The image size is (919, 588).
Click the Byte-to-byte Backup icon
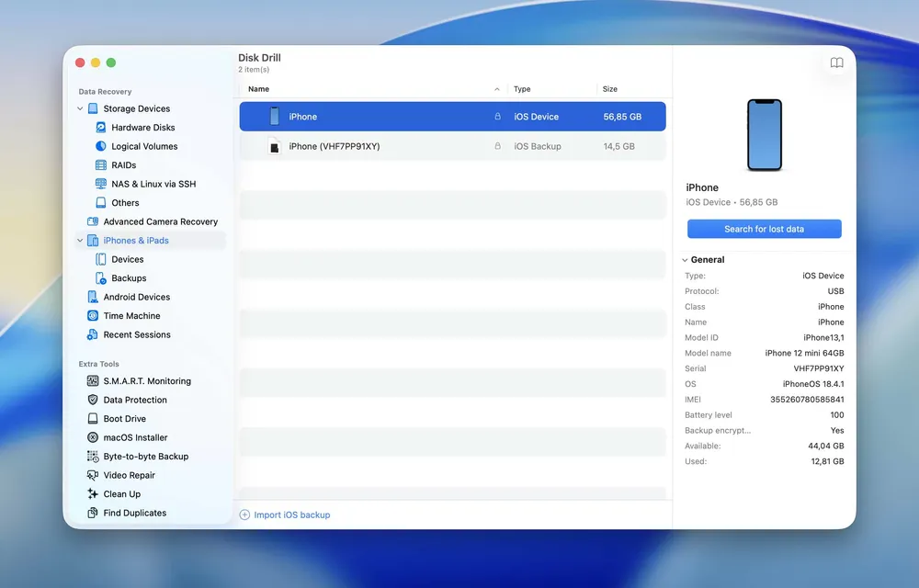(x=93, y=457)
